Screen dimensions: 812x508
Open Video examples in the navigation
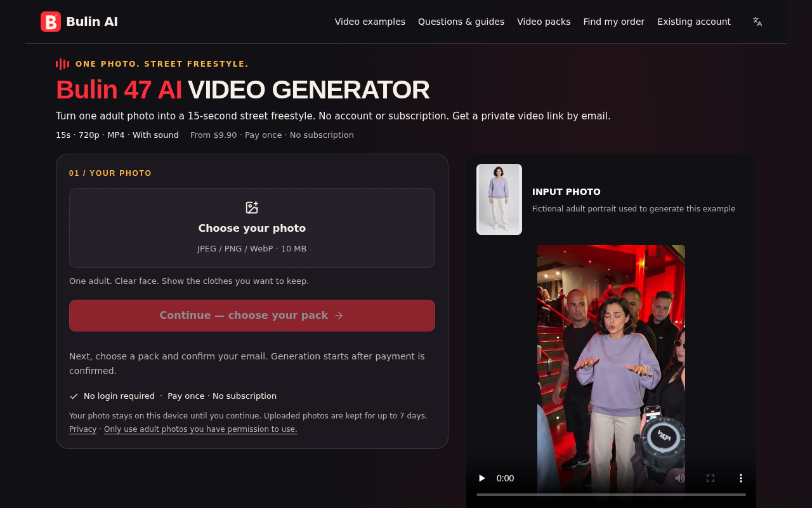[370, 22]
